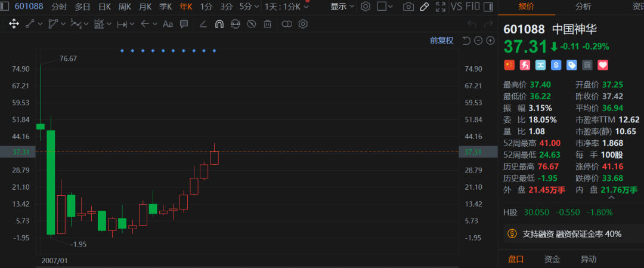Reset the chart zoom level
644x268 pixels.
pyautogui.click(x=466, y=40)
